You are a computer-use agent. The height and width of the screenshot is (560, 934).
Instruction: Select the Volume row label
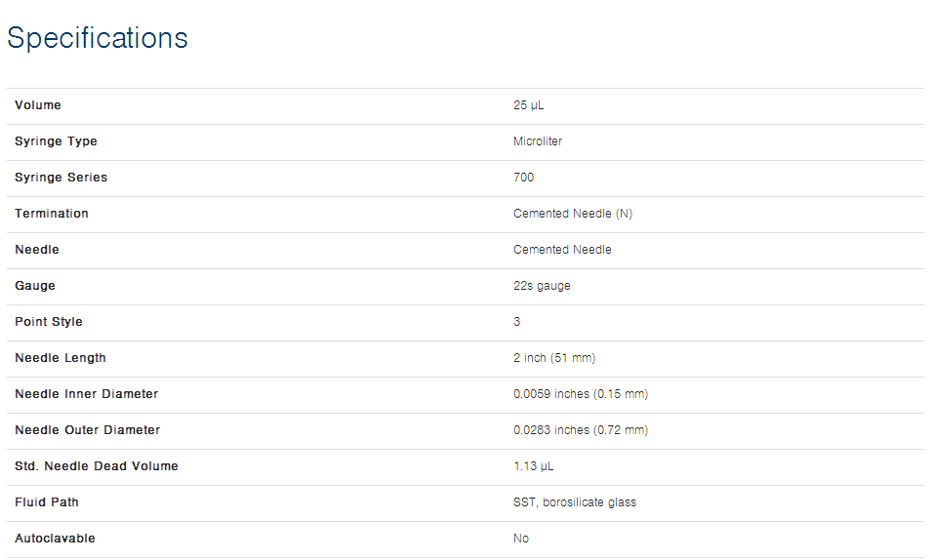38,105
